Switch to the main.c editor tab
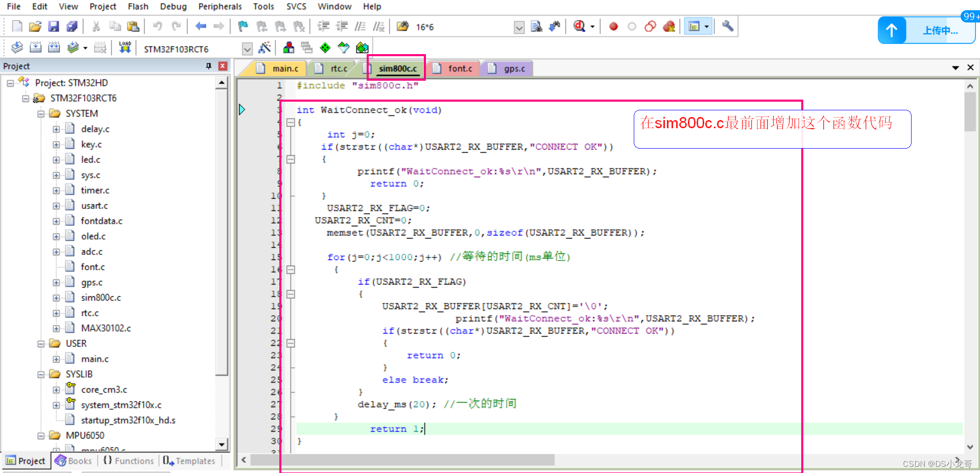 [277, 68]
